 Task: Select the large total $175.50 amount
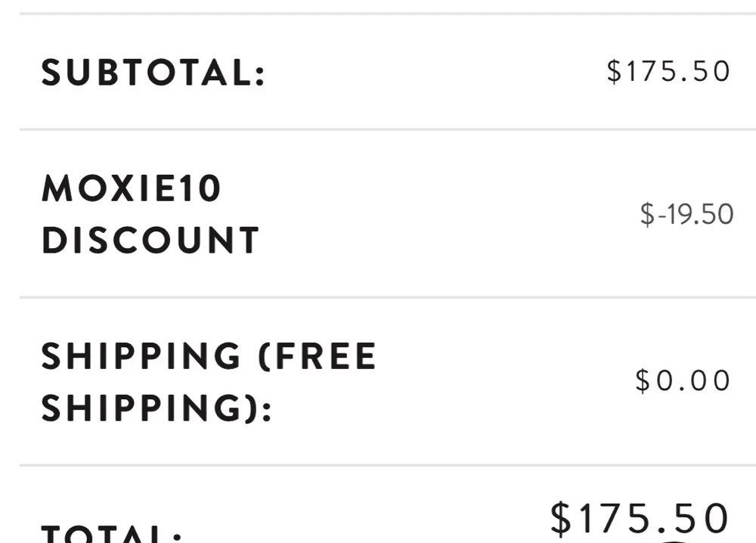(639, 519)
